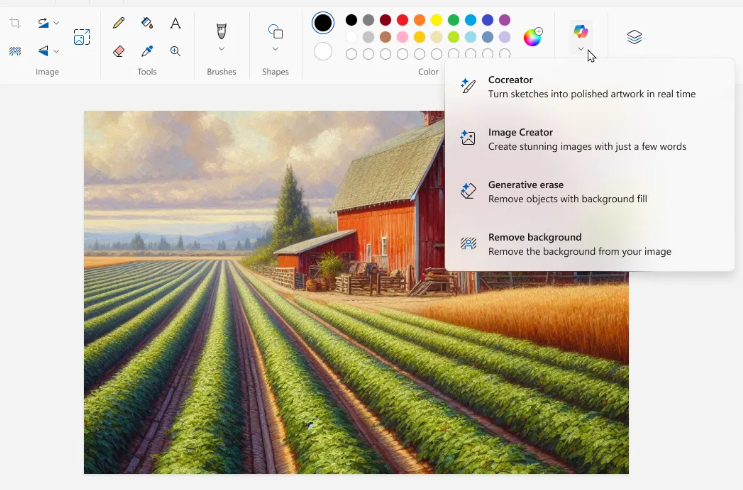Pick the gold palette swatch
This screenshot has width=743, height=490.
[419, 37]
